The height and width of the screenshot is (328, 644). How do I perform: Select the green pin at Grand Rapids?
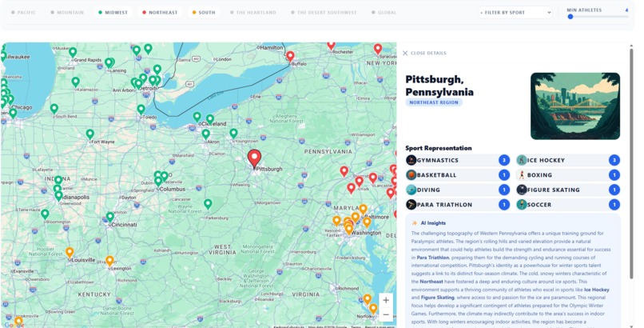pos(73,52)
